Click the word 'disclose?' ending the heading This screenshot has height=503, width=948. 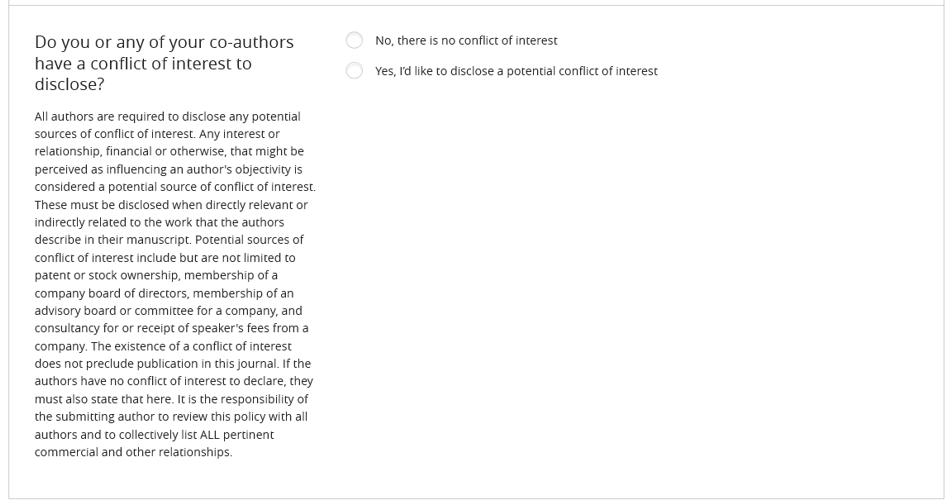(x=70, y=84)
